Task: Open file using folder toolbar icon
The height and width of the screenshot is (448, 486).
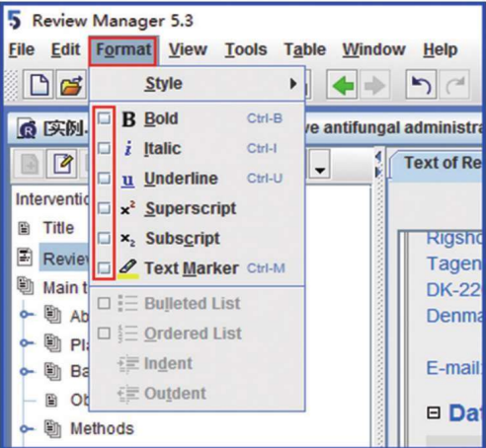Action: click(x=71, y=85)
